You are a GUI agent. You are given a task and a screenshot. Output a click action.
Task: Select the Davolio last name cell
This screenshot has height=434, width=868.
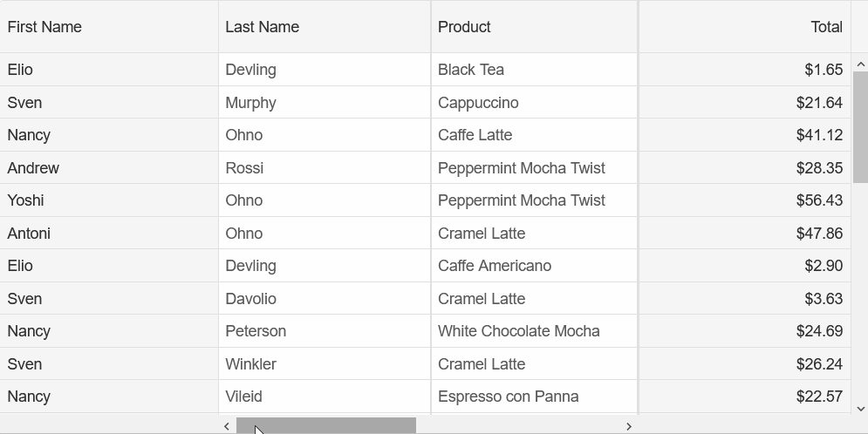click(x=325, y=299)
